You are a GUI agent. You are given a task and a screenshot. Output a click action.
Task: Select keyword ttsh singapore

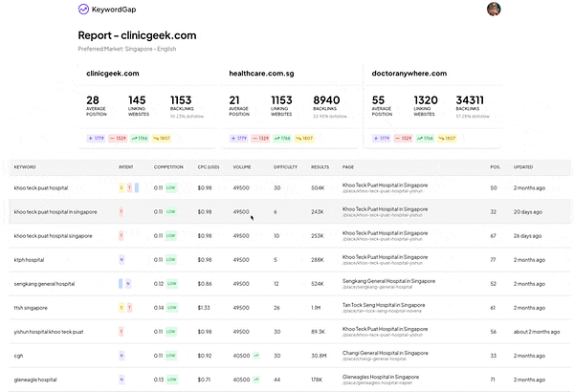(31, 308)
